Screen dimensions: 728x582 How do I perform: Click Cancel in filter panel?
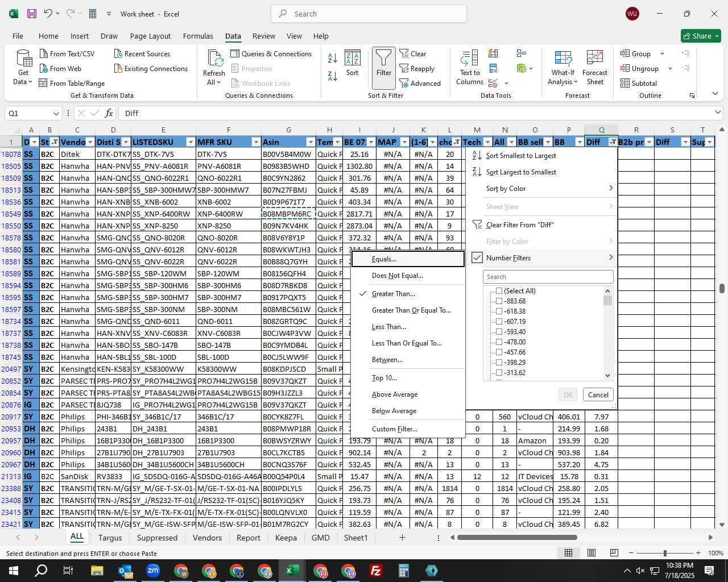click(598, 394)
